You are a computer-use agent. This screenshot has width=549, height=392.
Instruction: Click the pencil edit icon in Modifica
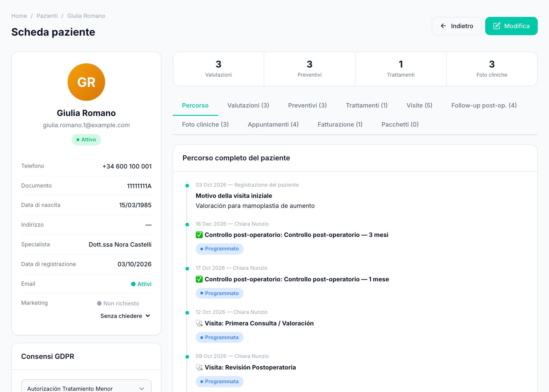pyautogui.click(x=497, y=26)
